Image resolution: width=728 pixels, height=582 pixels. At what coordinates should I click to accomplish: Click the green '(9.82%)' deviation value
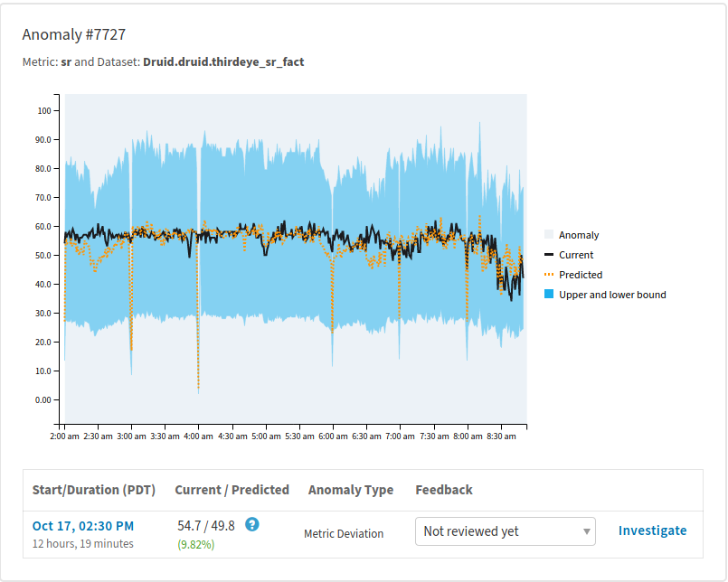(x=196, y=544)
